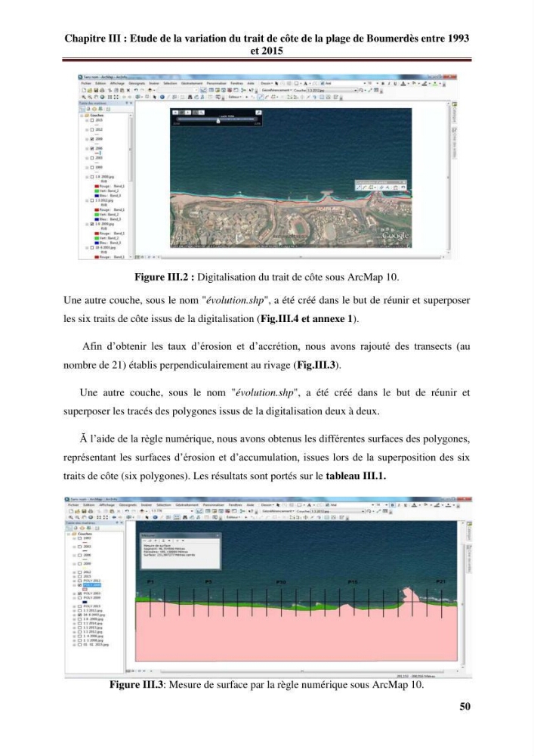534x756 pixels.
Task: Open Catalogue side tab in Figure III.3
Action: pyautogui.click(x=469, y=531)
